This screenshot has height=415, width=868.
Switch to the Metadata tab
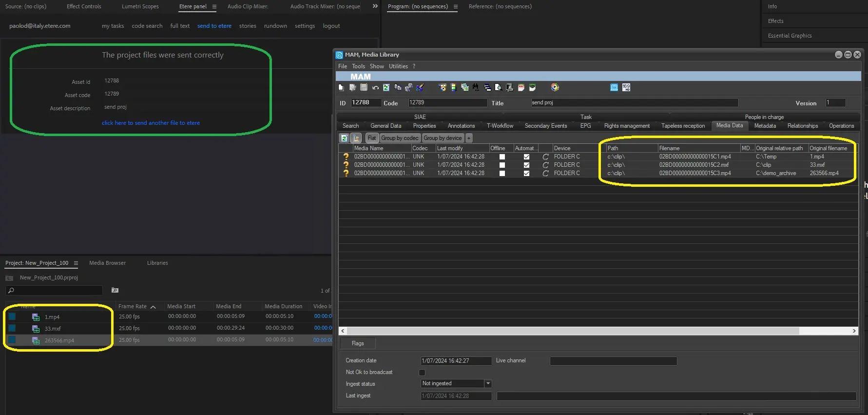click(x=765, y=126)
